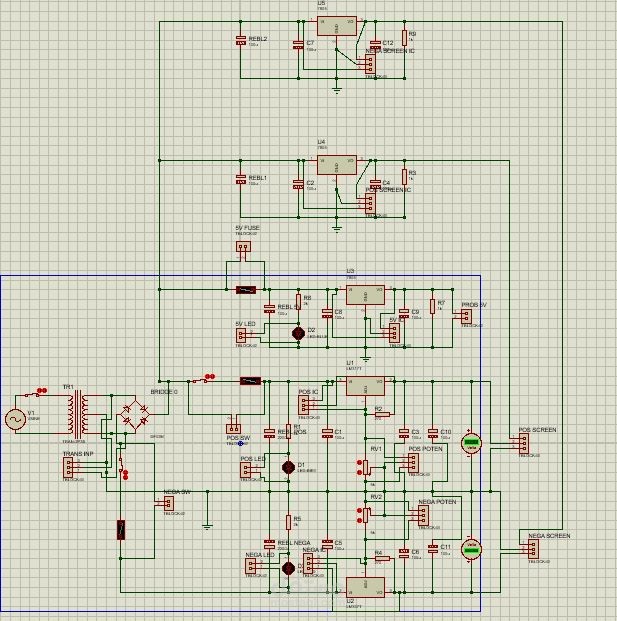
Task: Select the NEGA POTEN terminal block
Action: (x=423, y=516)
